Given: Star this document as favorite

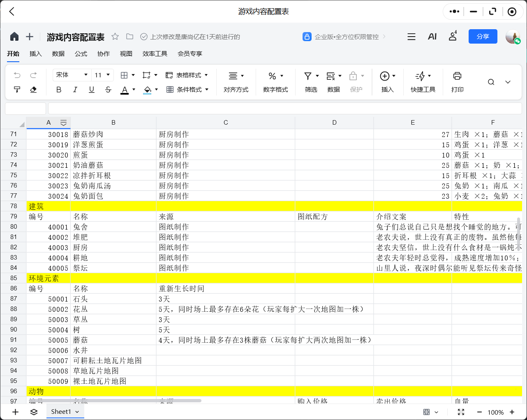Looking at the screenshot, I should [115, 37].
